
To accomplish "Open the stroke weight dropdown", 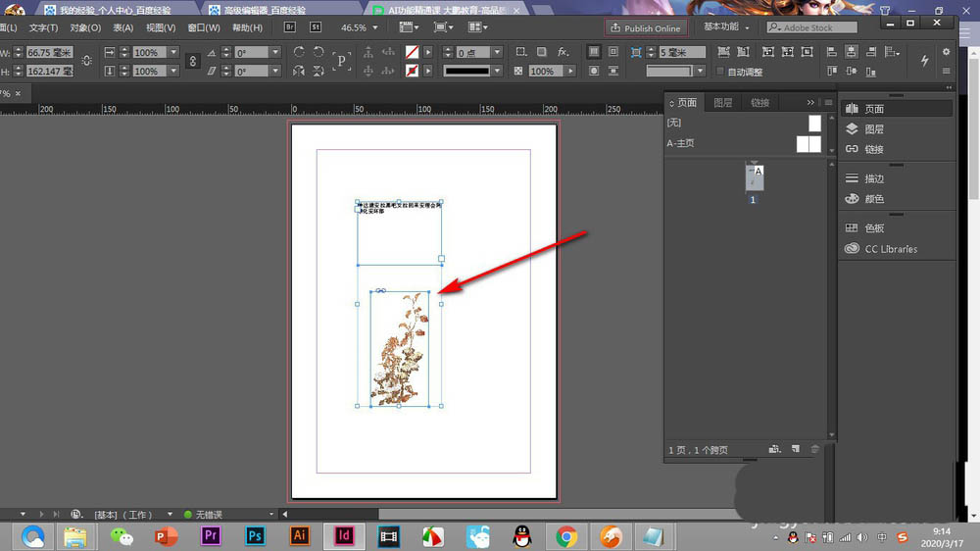I will 498,53.
